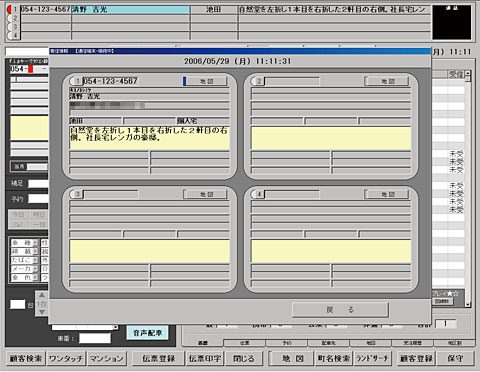Click the 顧客検索 button

[26, 359]
